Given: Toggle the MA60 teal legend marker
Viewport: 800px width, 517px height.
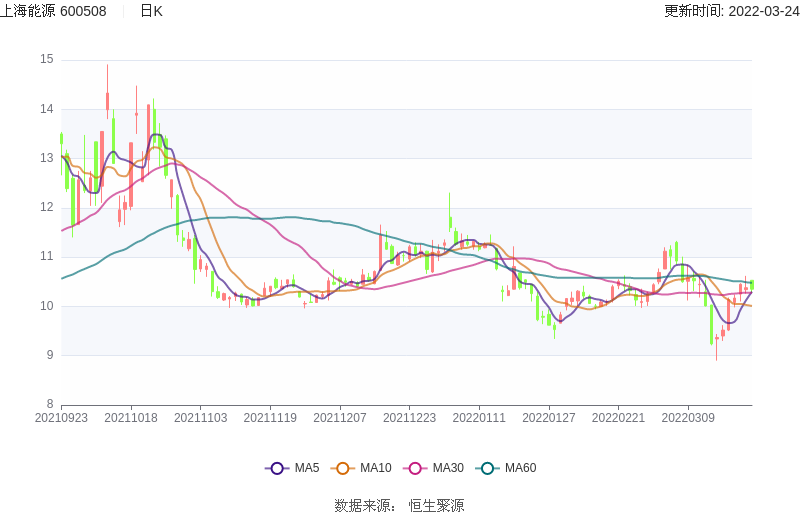Looking at the screenshot, I should (x=487, y=468).
